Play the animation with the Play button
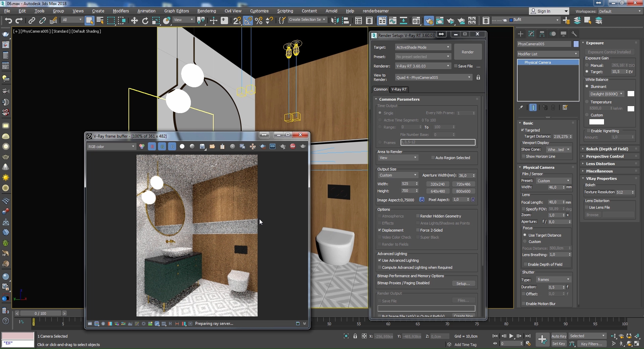 pyautogui.click(x=511, y=336)
